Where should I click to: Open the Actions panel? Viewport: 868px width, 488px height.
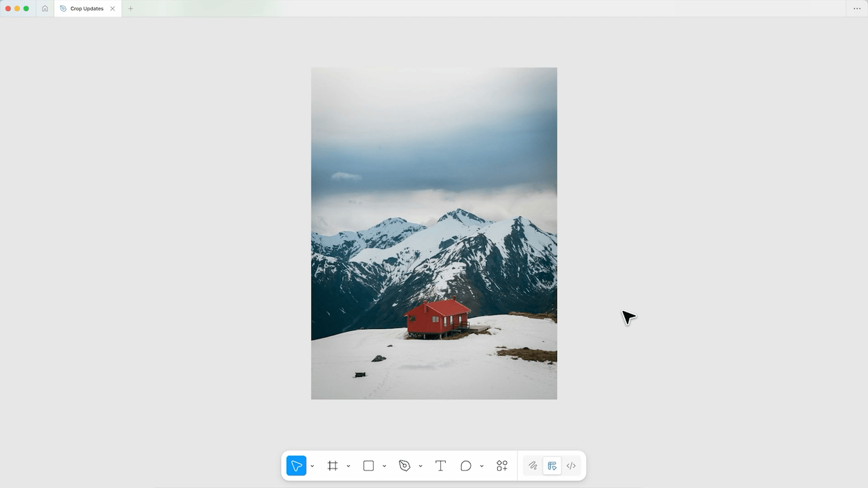(501, 466)
